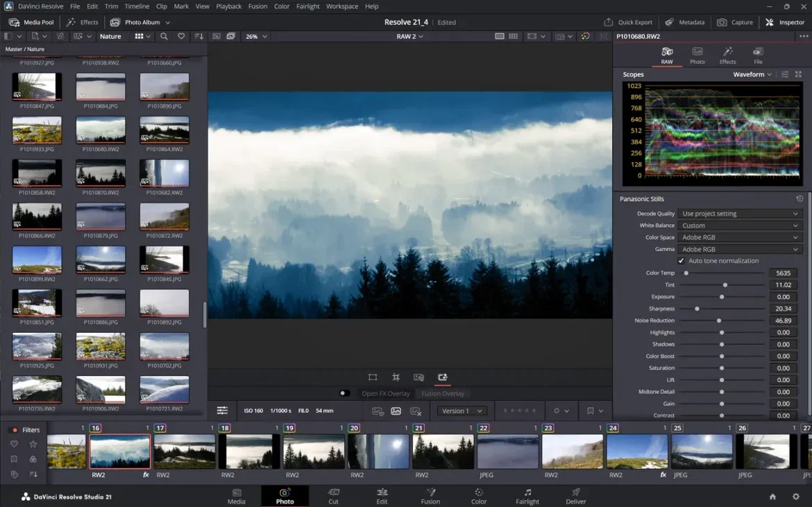
Task: Click the search magnifier icon in media pool
Action: point(164,36)
